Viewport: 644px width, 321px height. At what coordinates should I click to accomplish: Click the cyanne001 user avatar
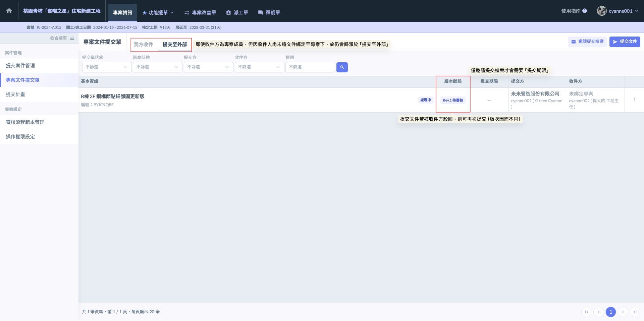602,11
